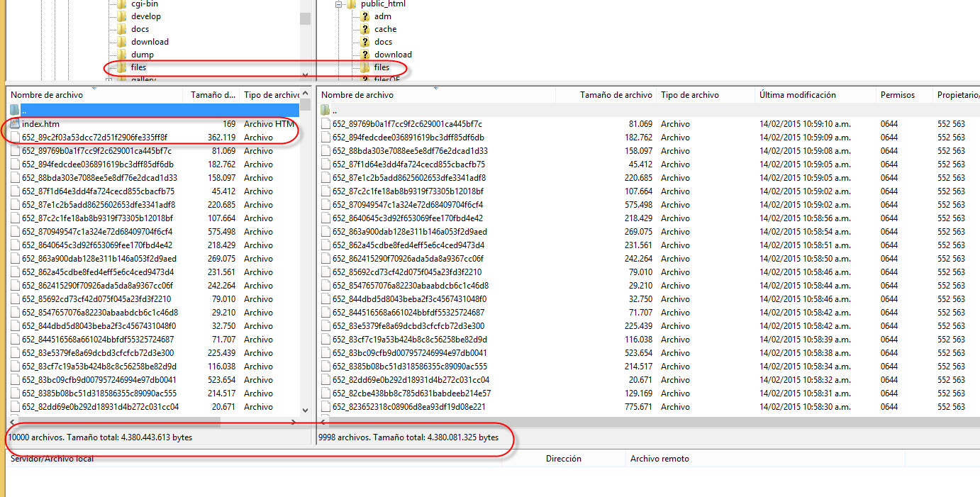Click the adm folder with question-mark icon
Viewport: 980px width, 497px height.
[382, 16]
